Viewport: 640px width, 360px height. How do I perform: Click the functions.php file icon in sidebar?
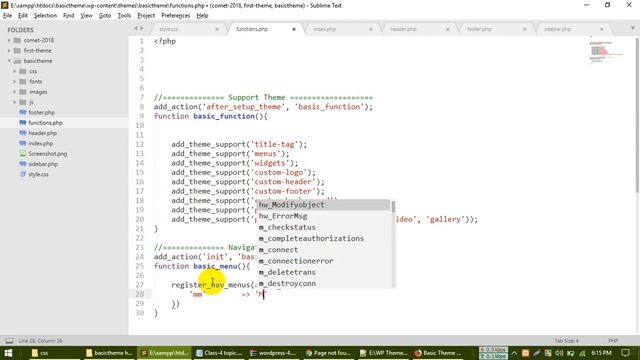tap(23, 122)
